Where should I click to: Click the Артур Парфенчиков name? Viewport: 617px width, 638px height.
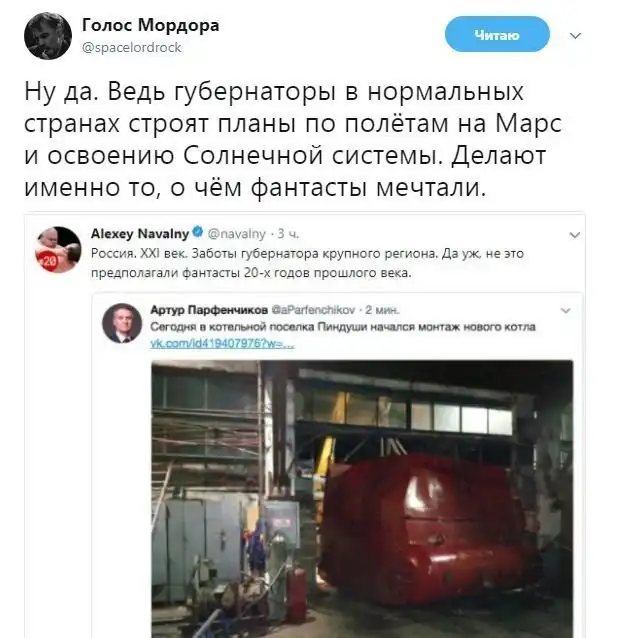pos(209,310)
